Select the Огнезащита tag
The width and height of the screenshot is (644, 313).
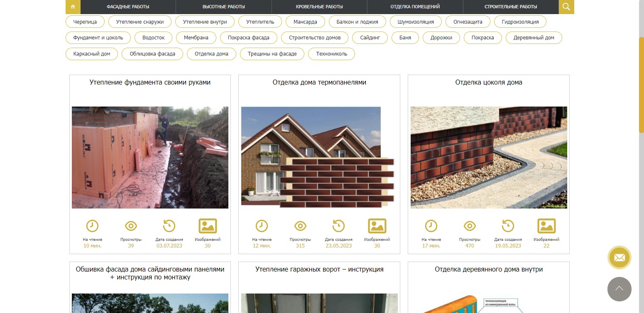click(x=468, y=22)
